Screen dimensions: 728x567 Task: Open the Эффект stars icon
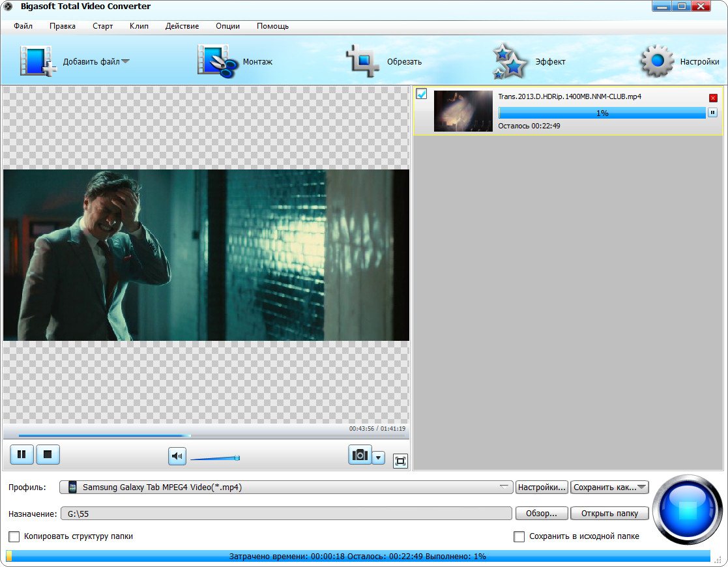coord(509,61)
